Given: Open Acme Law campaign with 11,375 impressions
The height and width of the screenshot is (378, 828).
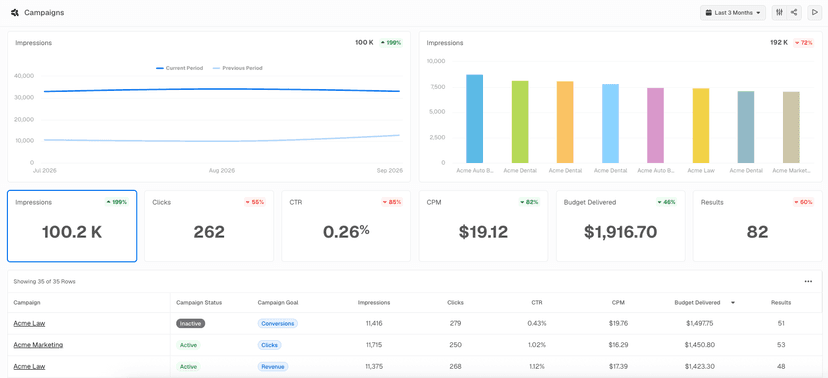Looking at the screenshot, I should click(29, 366).
